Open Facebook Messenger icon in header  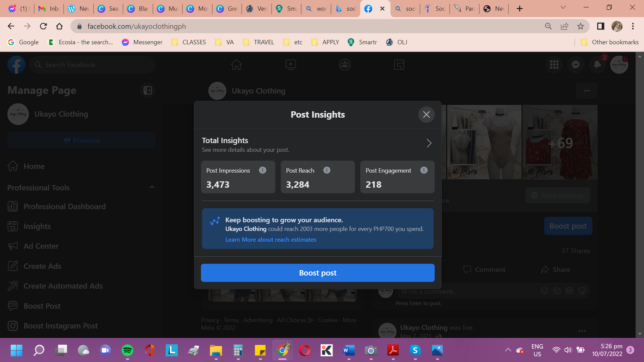[x=576, y=65]
